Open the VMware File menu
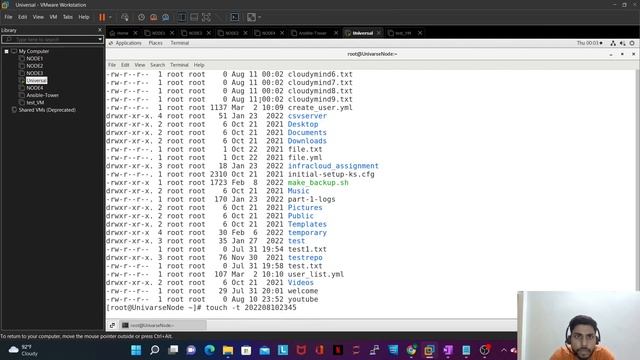 coord(8,17)
